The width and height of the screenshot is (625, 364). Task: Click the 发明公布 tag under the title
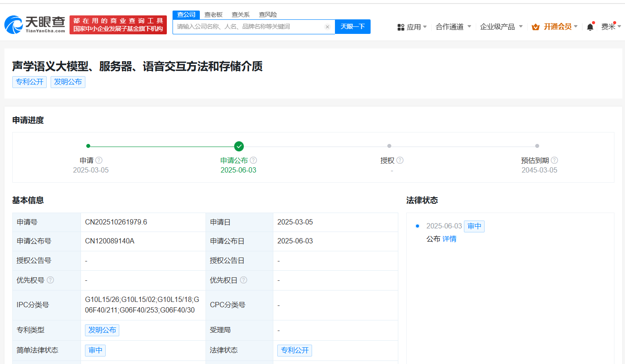(68, 82)
